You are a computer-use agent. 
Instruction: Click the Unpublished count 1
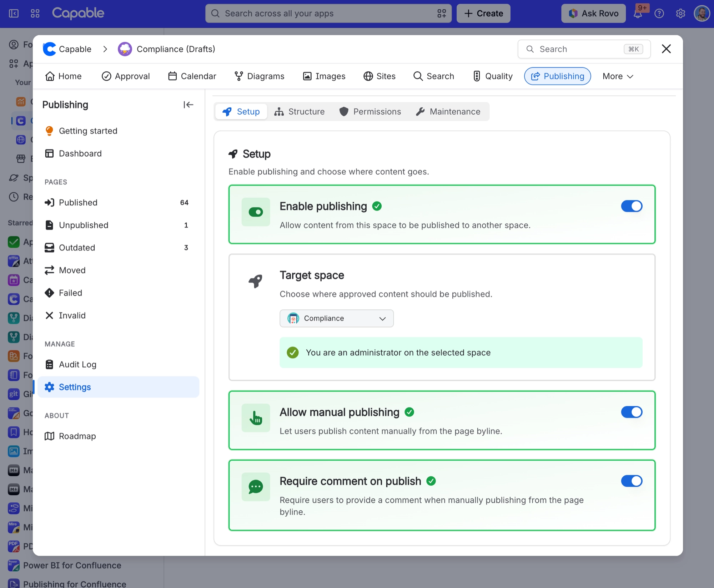pos(186,225)
